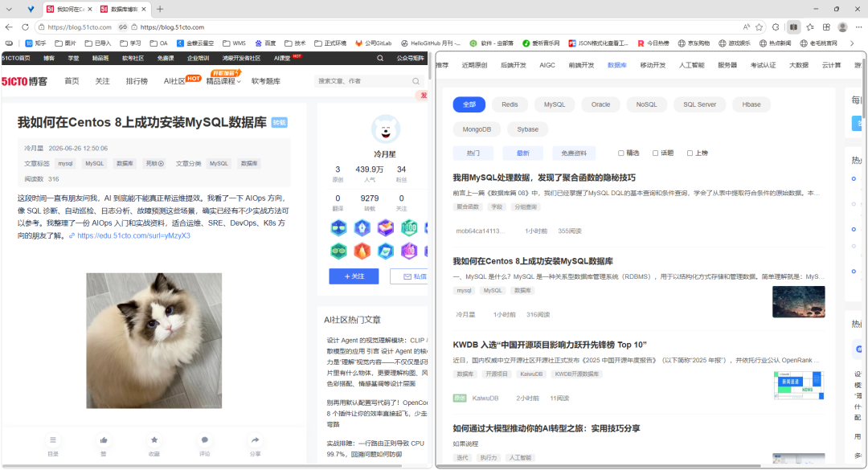The width and height of the screenshot is (868, 470).
Task: Tick the 话题 checkbox
Action: [656, 153]
